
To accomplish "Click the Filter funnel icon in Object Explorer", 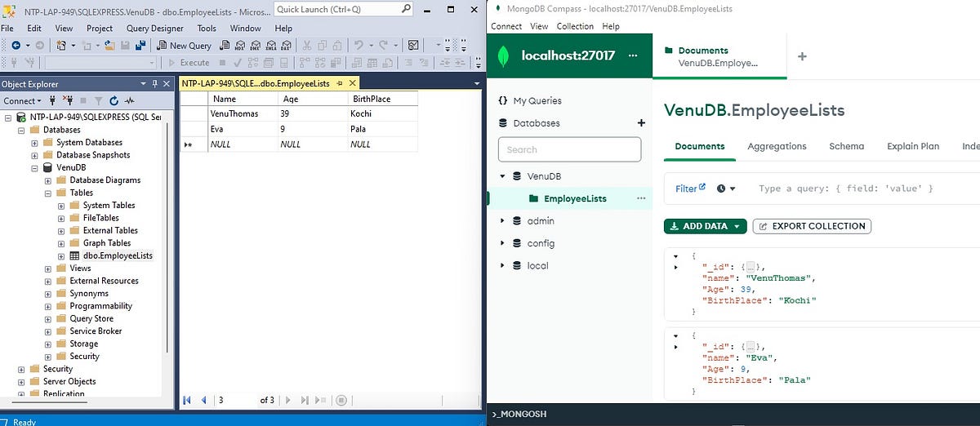I will [97, 101].
